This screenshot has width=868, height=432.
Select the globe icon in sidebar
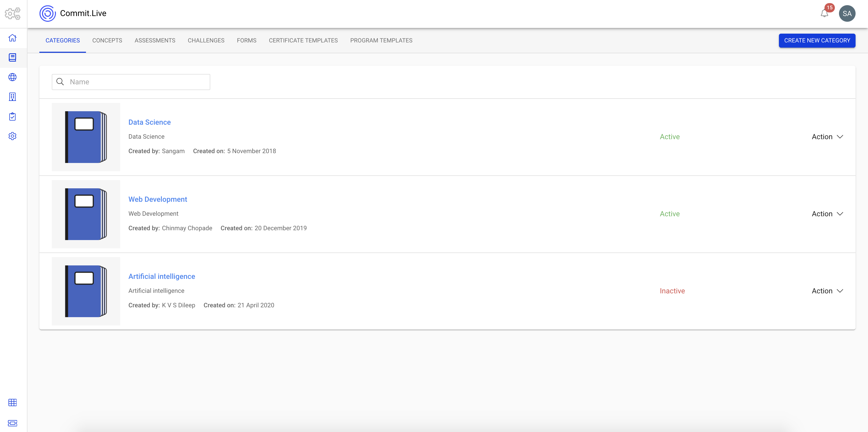point(12,77)
